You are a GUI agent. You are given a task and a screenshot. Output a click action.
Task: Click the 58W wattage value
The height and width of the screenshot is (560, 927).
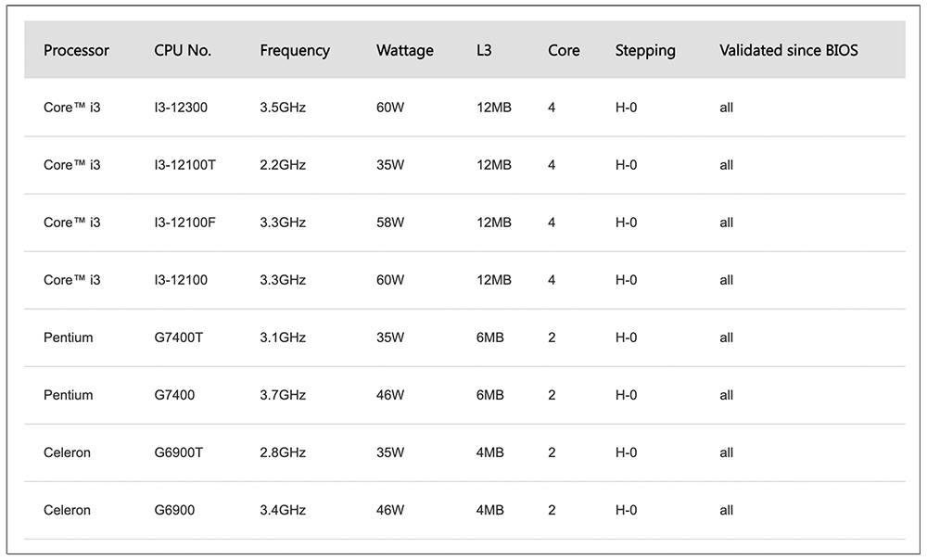390,223
